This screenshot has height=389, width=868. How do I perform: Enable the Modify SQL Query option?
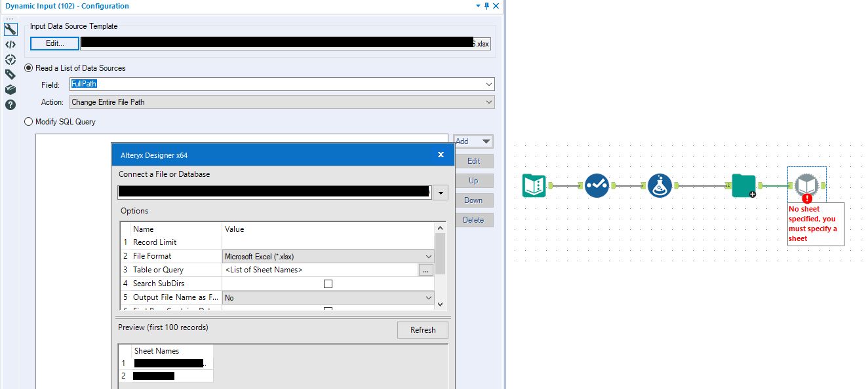coord(28,121)
